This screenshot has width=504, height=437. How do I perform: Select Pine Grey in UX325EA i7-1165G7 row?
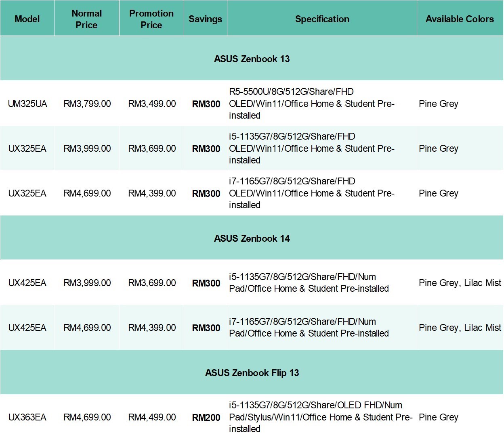click(439, 193)
